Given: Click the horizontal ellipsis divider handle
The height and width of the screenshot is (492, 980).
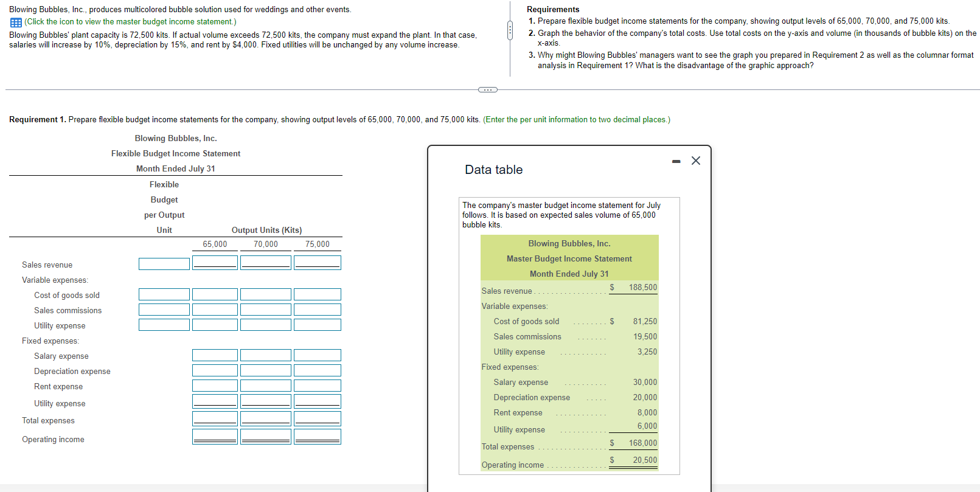Looking at the screenshot, I should 487,90.
